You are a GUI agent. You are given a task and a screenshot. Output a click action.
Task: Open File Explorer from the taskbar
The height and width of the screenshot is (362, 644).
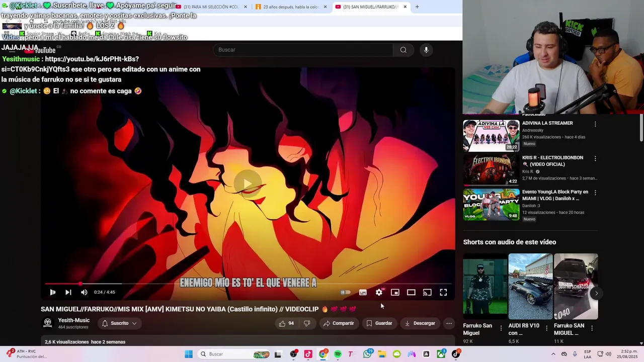pyautogui.click(x=382, y=354)
